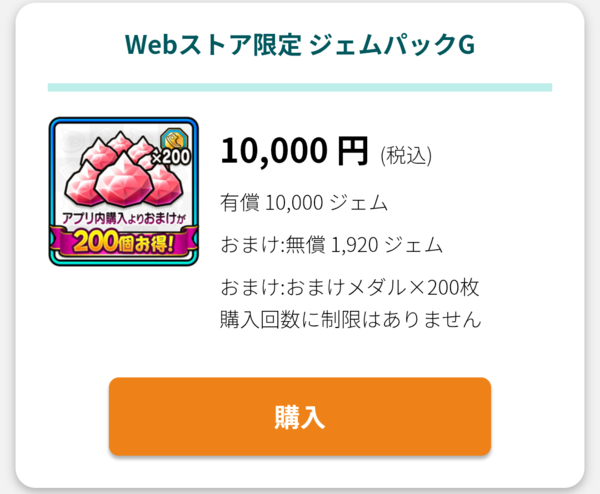Click the ×200 badge on gem image

[x=171, y=157]
